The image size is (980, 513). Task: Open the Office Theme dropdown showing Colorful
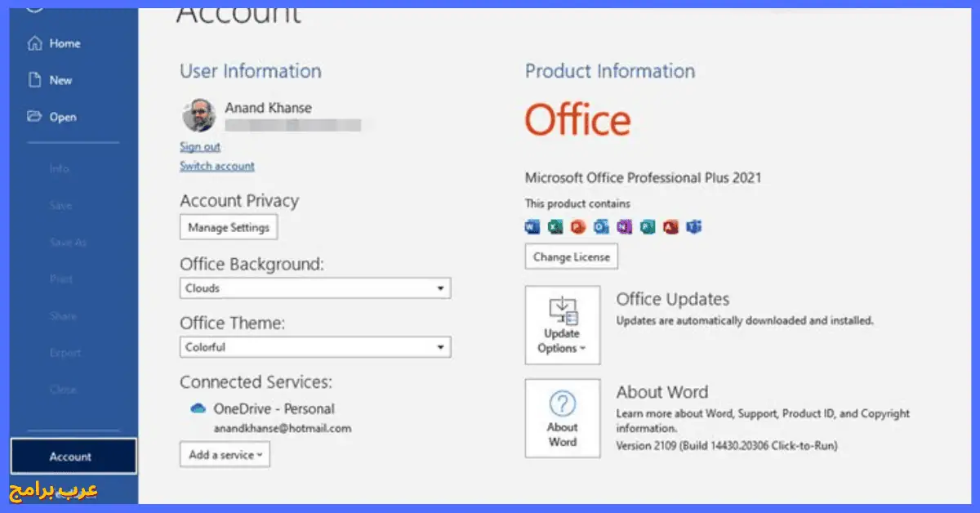click(x=315, y=346)
